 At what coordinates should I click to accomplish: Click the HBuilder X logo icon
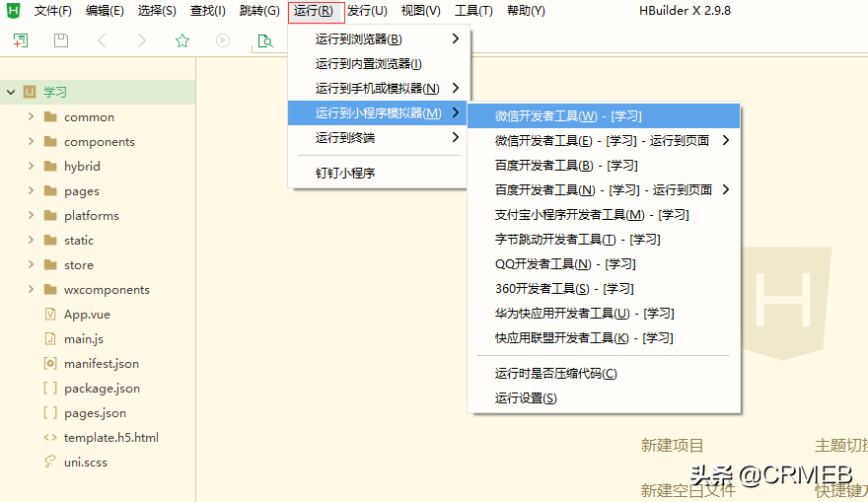click(13, 10)
